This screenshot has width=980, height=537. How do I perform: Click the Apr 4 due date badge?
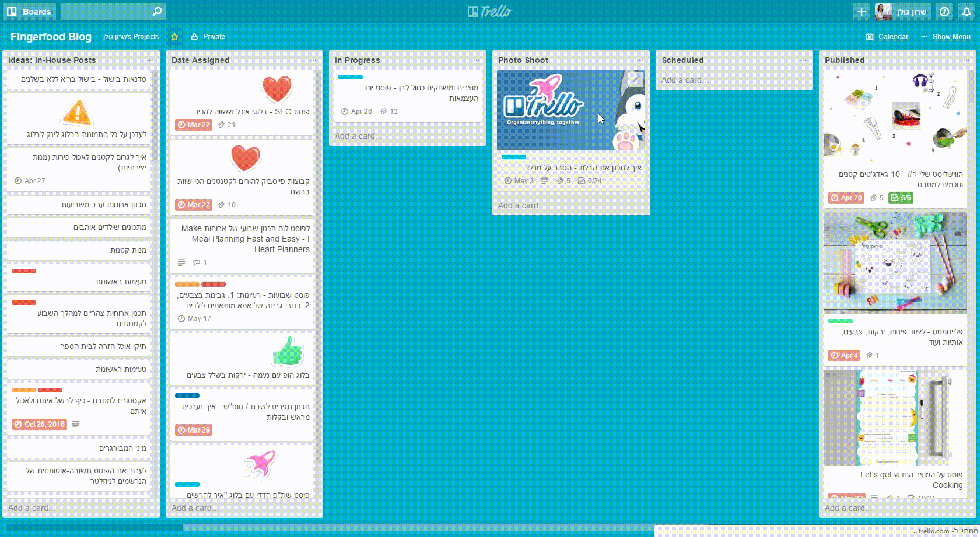[x=844, y=355]
